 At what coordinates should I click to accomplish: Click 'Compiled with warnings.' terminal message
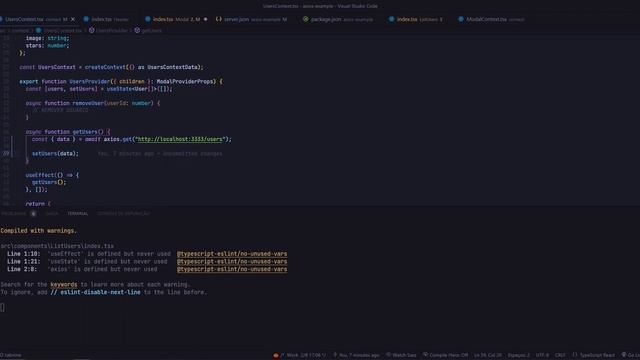[x=38, y=231]
